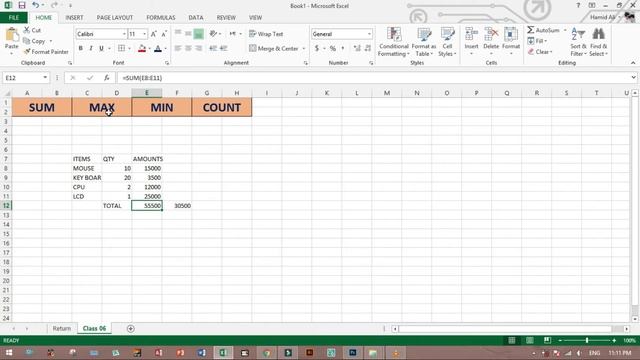Image resolution: width=640 pixels, height=360 pixels.
Task: Increase indent icon in Alignment group
Action: [x=224, y=48]
